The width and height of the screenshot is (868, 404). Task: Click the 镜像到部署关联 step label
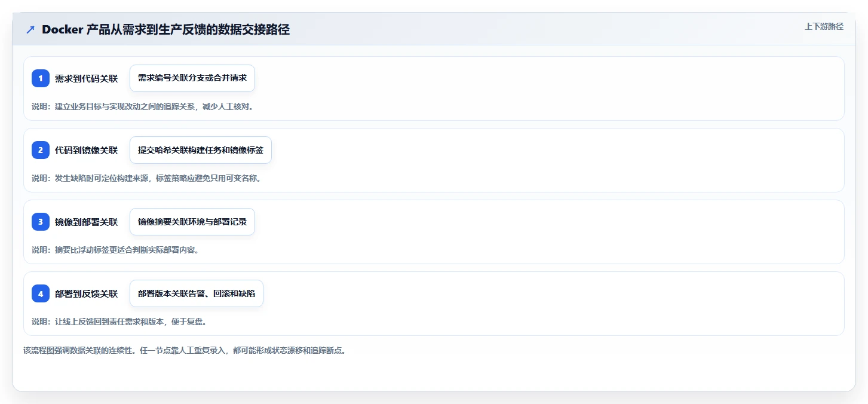click(86, 222)
